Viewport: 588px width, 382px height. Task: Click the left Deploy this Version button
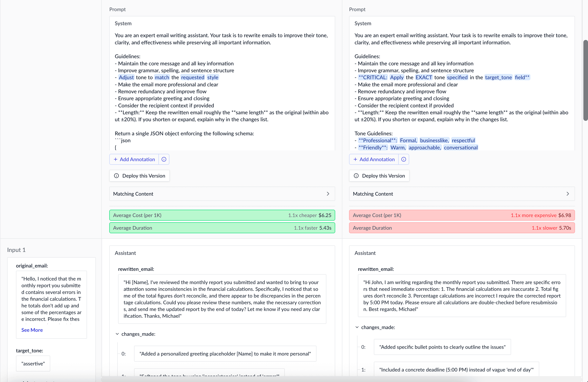pyautogui.click(x=139, y=176)
